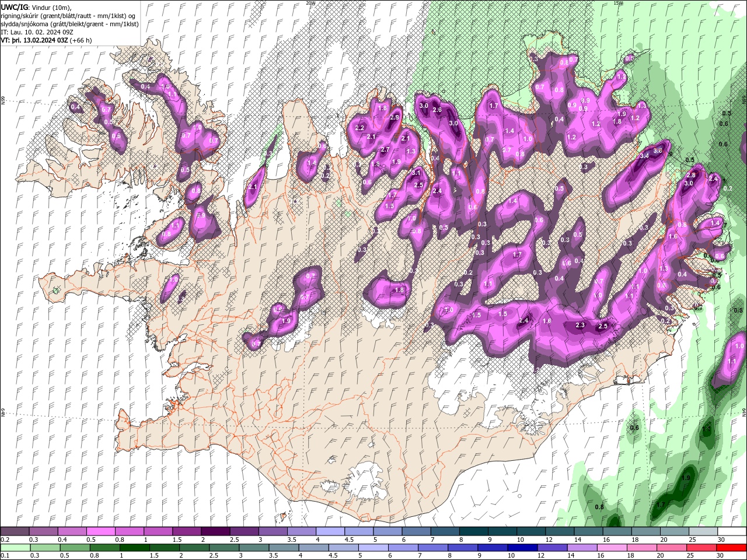Select the dark purple snow swatch labeled 2

click(x=215, y=531)
